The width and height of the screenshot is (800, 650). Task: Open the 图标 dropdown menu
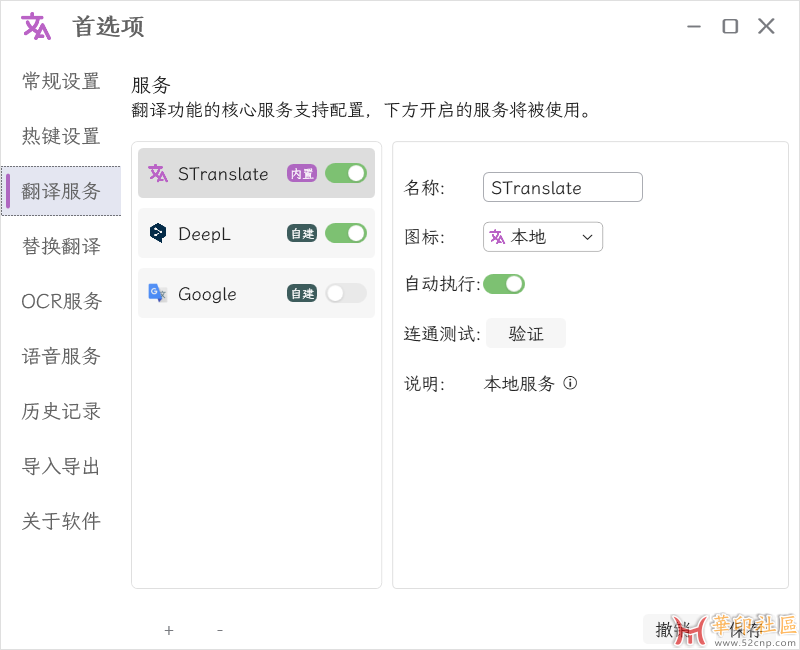589,237
